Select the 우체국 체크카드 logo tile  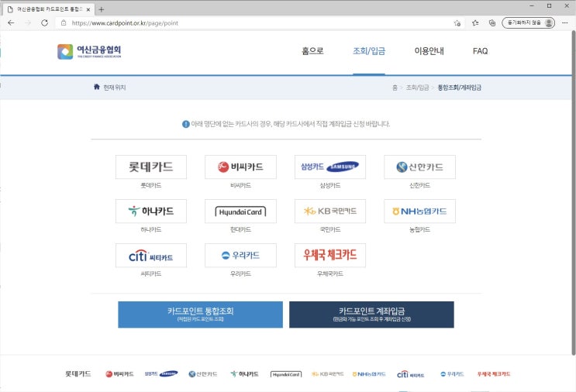[x=330, y=255]
